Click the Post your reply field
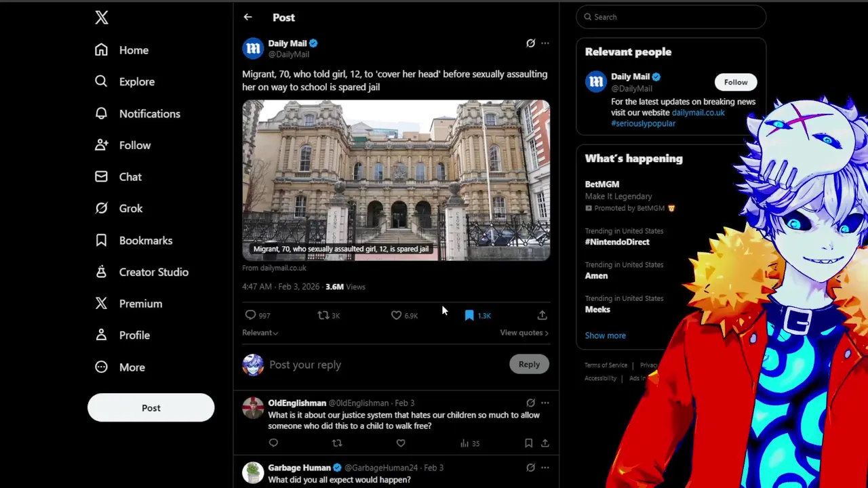The height and width of the screenshot is (488, 868). (385, 365)
